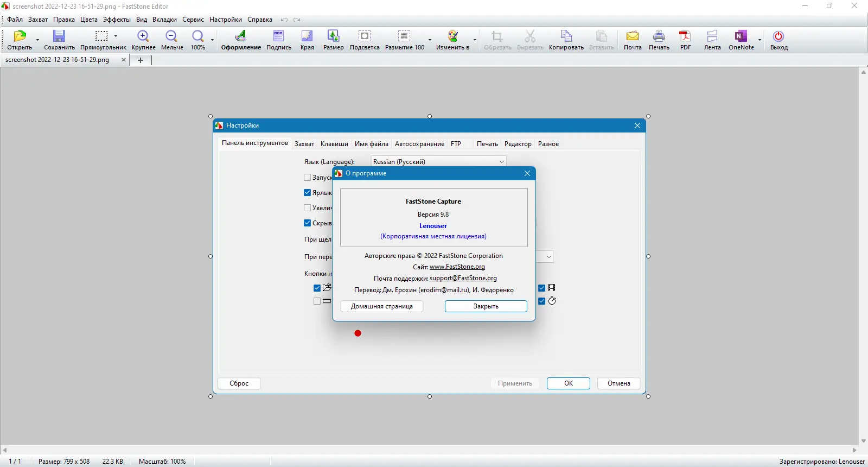Open the Захват menu in the menu bar
868x467 pixels.
click(x=38, y=20)
